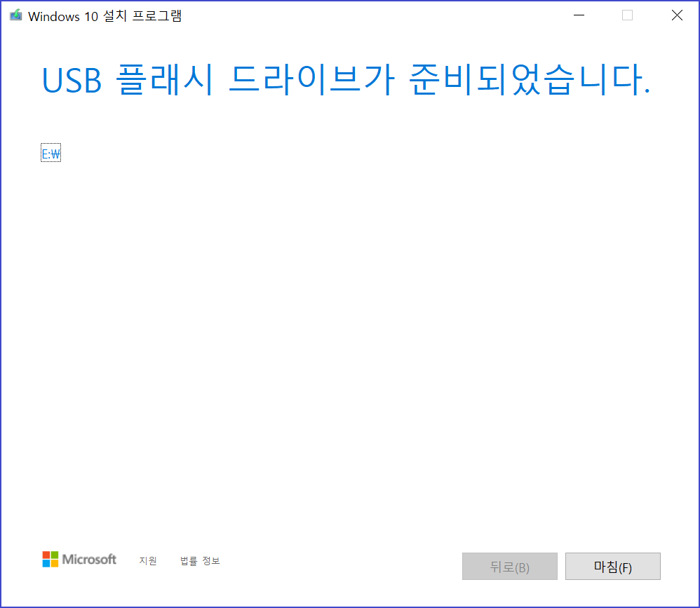Close the setup window with X
The width and height of the screenshot is (700, 608).
677,15
